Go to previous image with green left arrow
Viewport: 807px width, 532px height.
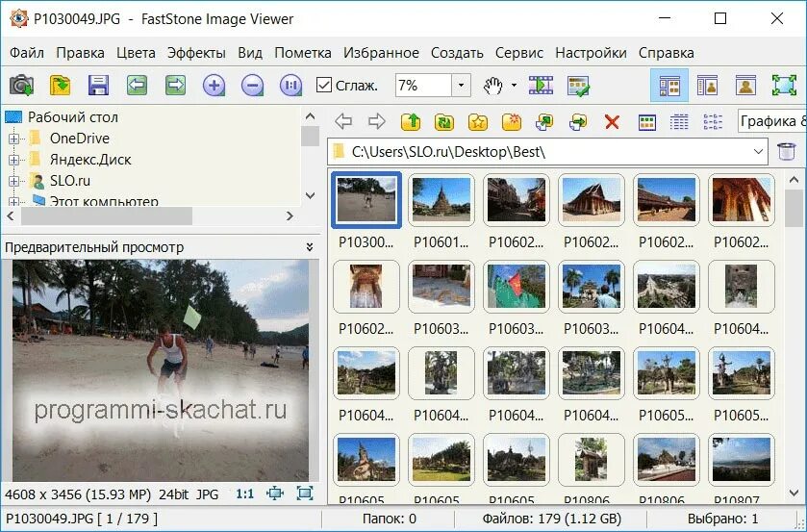[137, 85]
